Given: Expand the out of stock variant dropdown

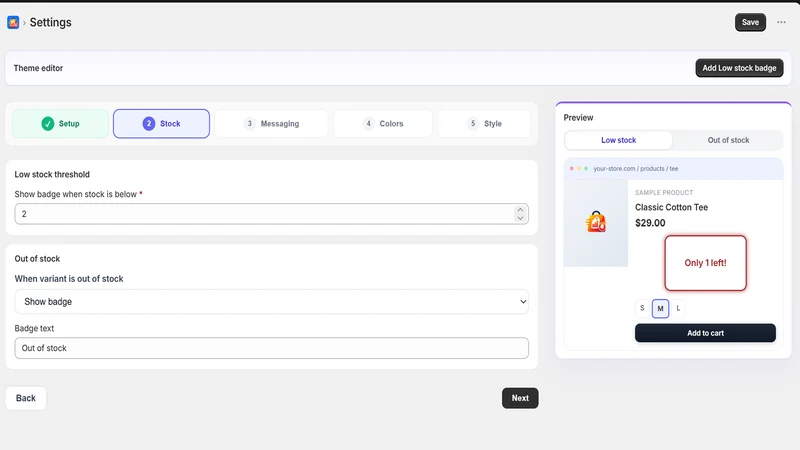Looking at the screenshot, I should (271, 302).
